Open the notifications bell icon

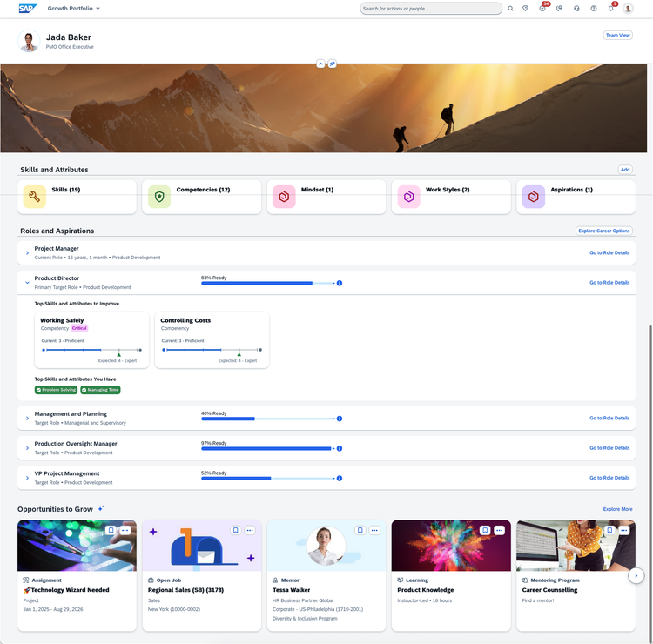click(610, 9)
